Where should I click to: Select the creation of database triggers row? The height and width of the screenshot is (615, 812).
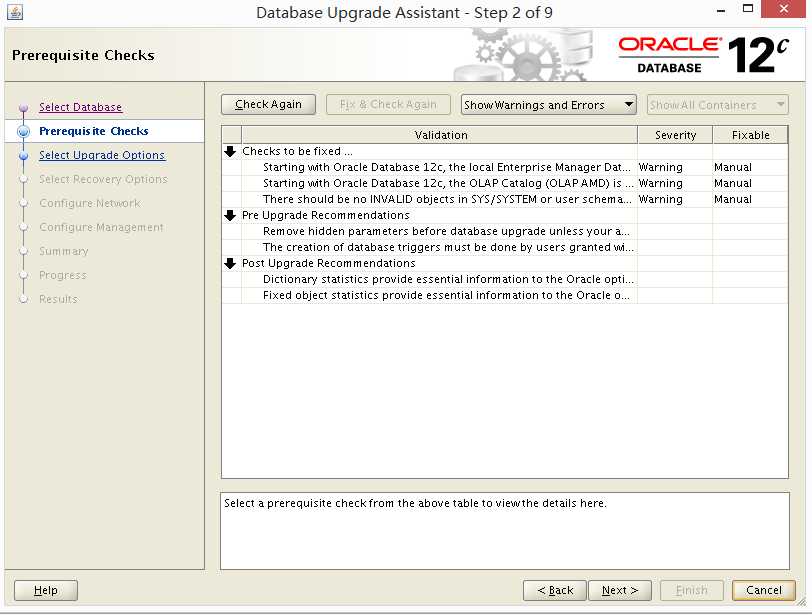[x=505, y=247]
